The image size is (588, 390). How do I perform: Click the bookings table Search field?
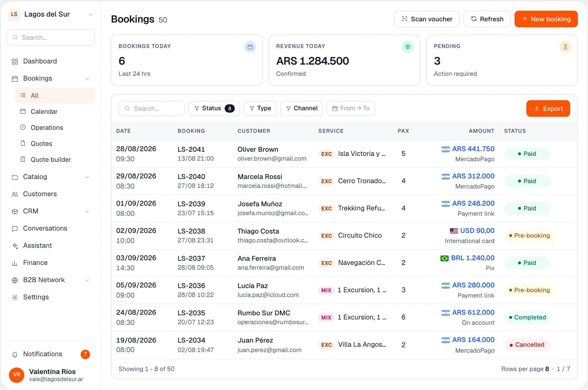coord(152,108)
